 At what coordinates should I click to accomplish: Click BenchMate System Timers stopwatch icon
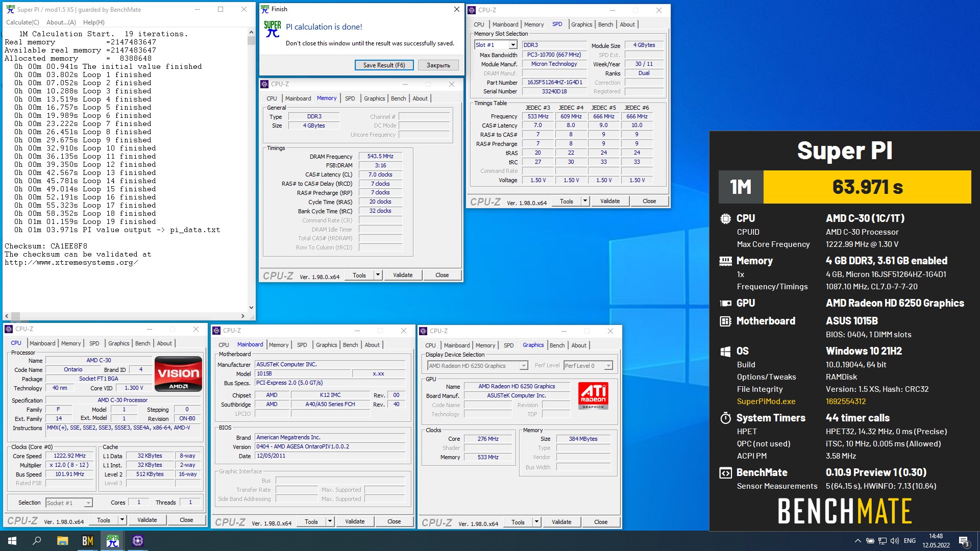pyautogui.click(x=725, y=418)
